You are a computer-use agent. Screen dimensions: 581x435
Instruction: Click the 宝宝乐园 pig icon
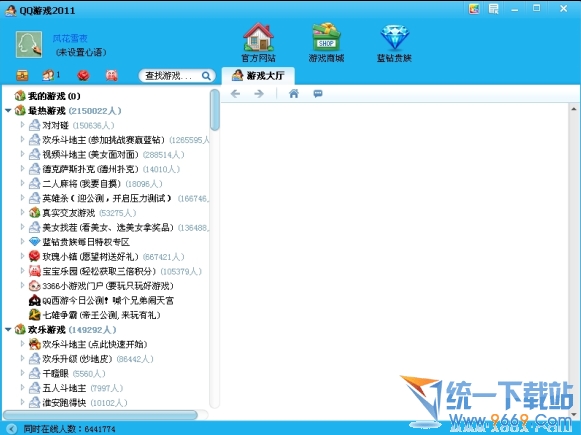point(34,271)
